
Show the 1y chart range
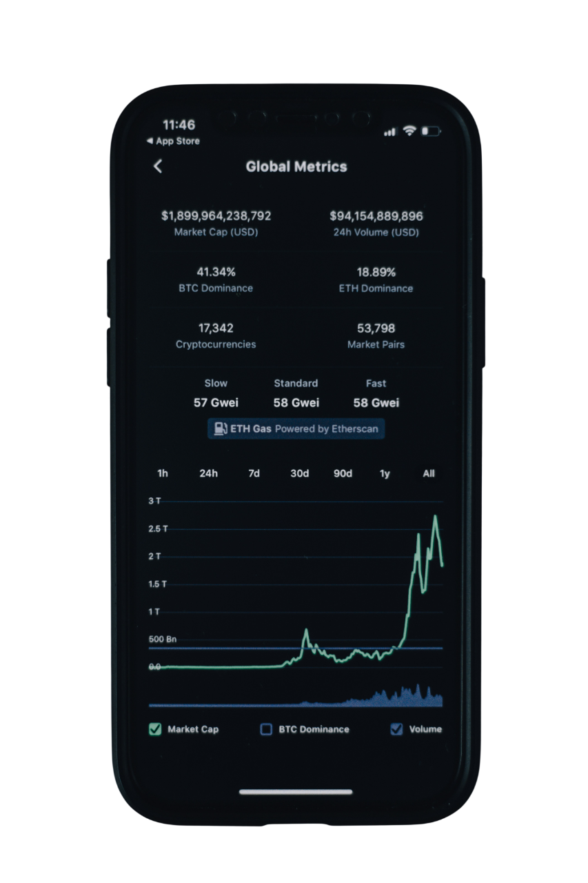tap(385, 473)
